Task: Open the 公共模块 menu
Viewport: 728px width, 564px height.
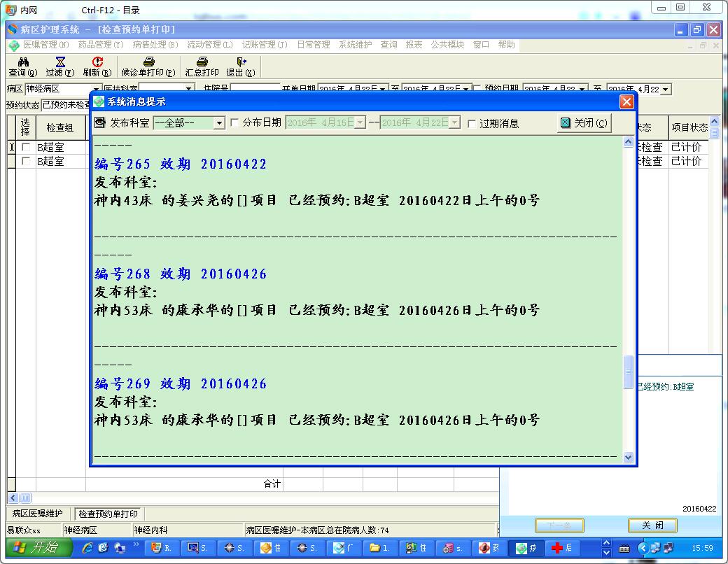Action: (x=447, y=45)
